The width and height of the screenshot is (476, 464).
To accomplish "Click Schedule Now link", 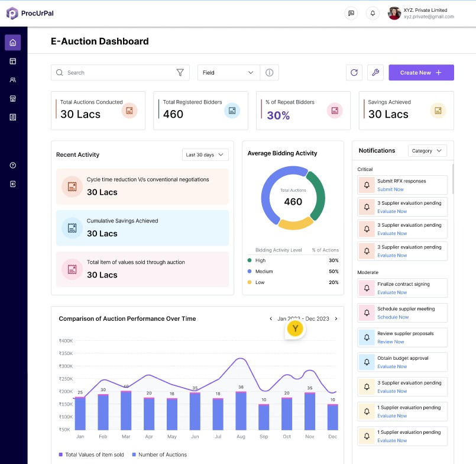I will pos(392,317).
